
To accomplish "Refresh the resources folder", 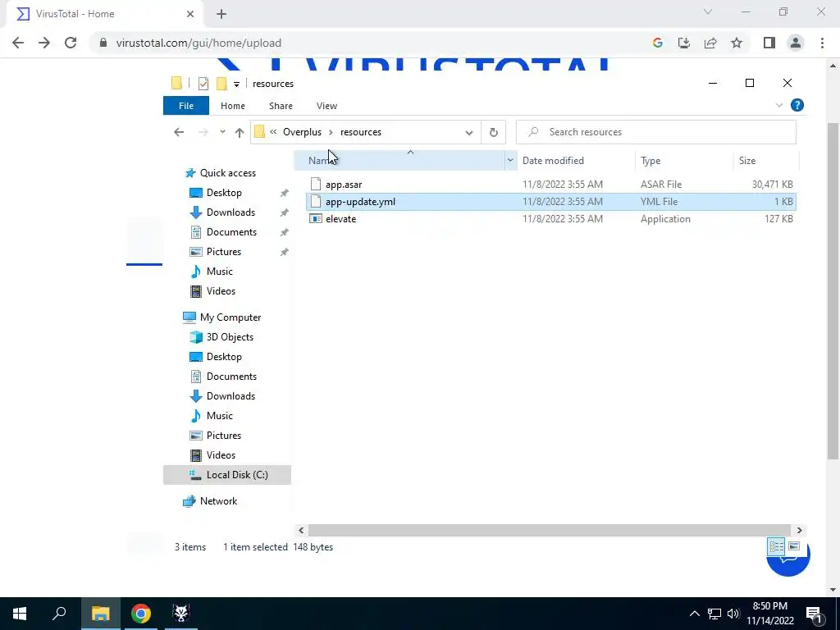I will pos(493,132).
